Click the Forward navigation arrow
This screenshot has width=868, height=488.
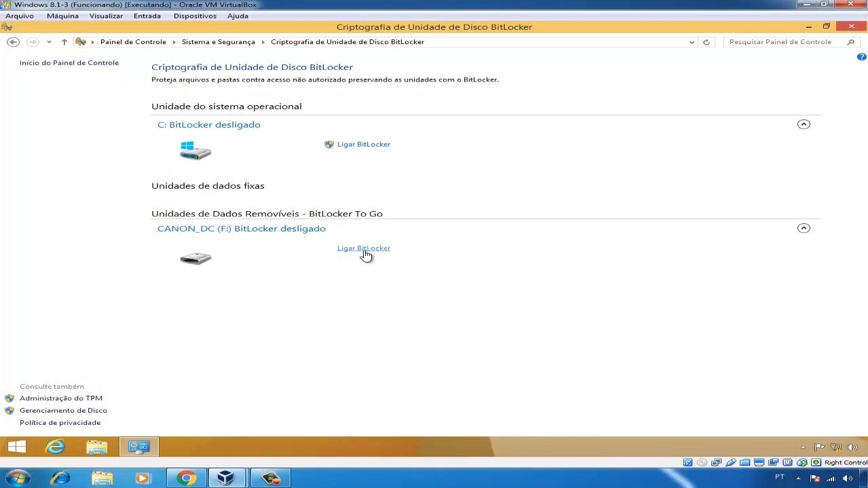tap(33, 42)
